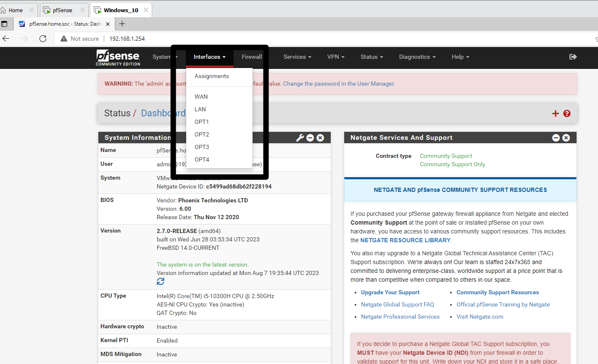598x364 pixels.
Task: Click the Community Support Only text
Action: point(452,164)
